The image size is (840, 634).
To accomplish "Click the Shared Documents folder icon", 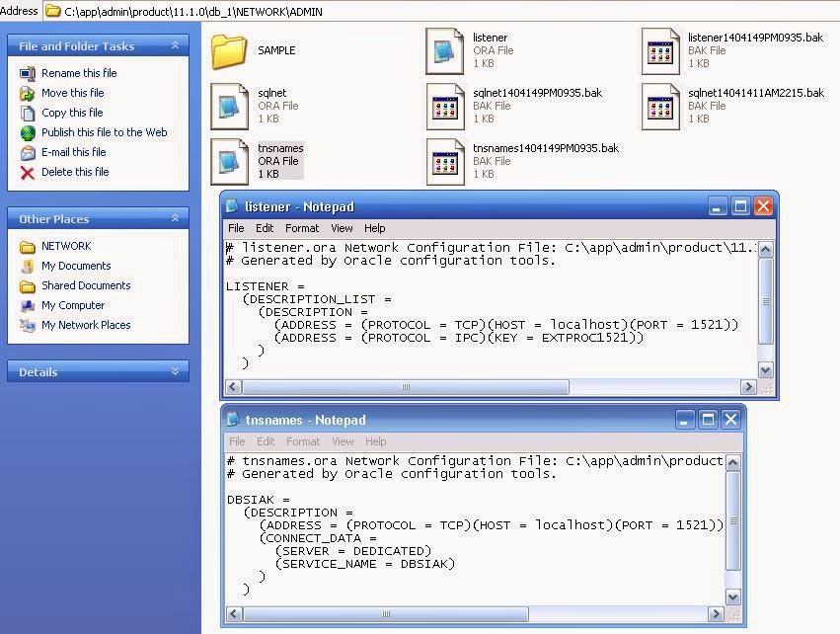I will tap(28, 286).
